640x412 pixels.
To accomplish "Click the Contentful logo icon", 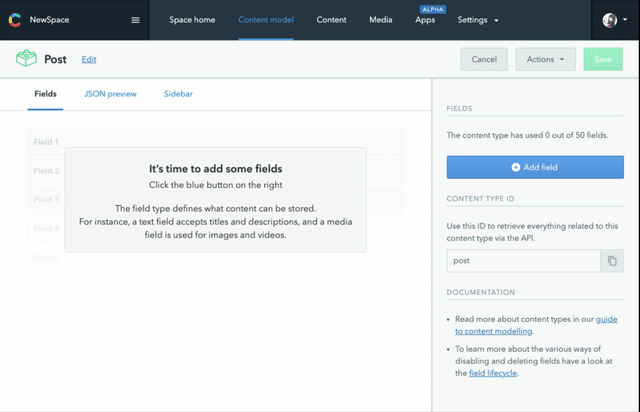I will tap(15, 20).
